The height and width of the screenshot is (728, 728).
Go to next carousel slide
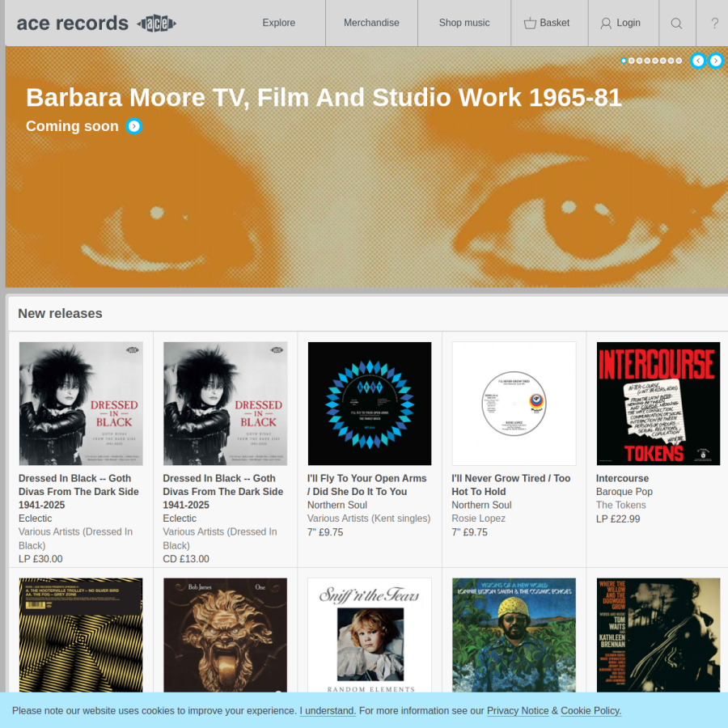coord(716,61)
